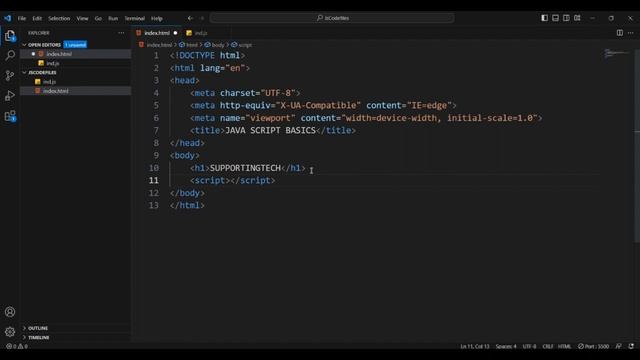Show errors and warnings count
Viewport: 640px width, 360px height.
(17, 346)
